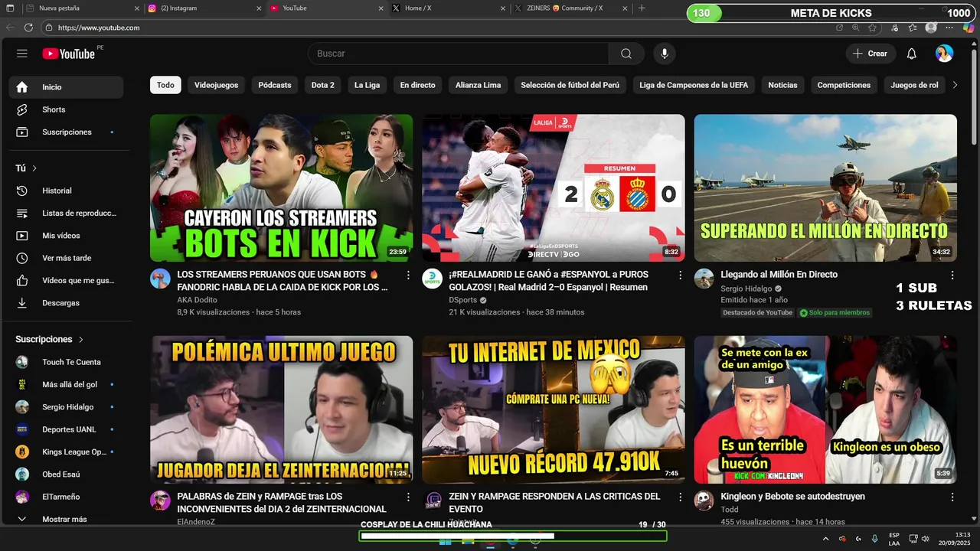Open the browser profile icon
This screenshot has width=980, height=551.
coord(931,28)
